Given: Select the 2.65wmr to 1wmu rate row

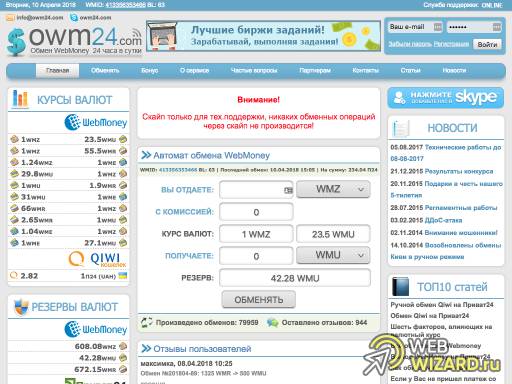Looking at the screenshot, I should point(68,220).
